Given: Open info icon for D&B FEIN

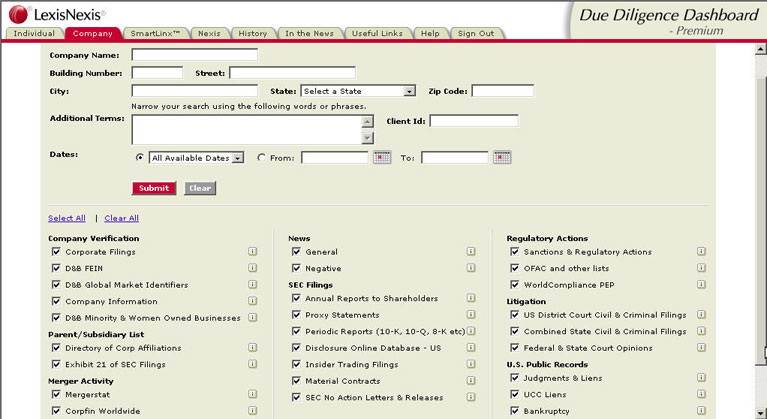Looking at the screenshot, I should (x=252, y=268).
